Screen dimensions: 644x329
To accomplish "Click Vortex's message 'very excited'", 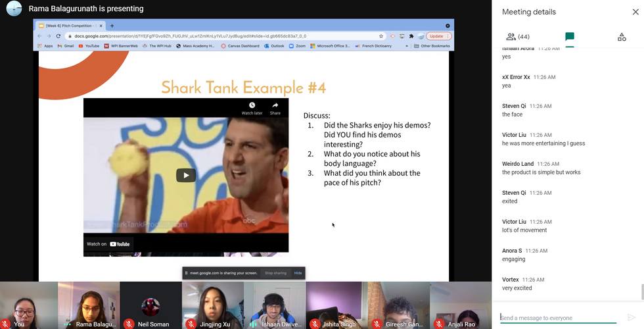I will 517,288.
